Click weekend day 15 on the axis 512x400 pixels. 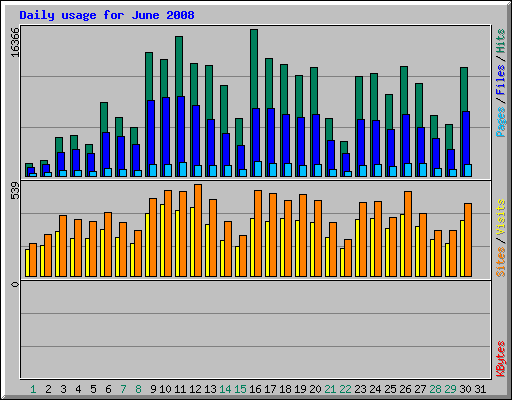[240, 389]
